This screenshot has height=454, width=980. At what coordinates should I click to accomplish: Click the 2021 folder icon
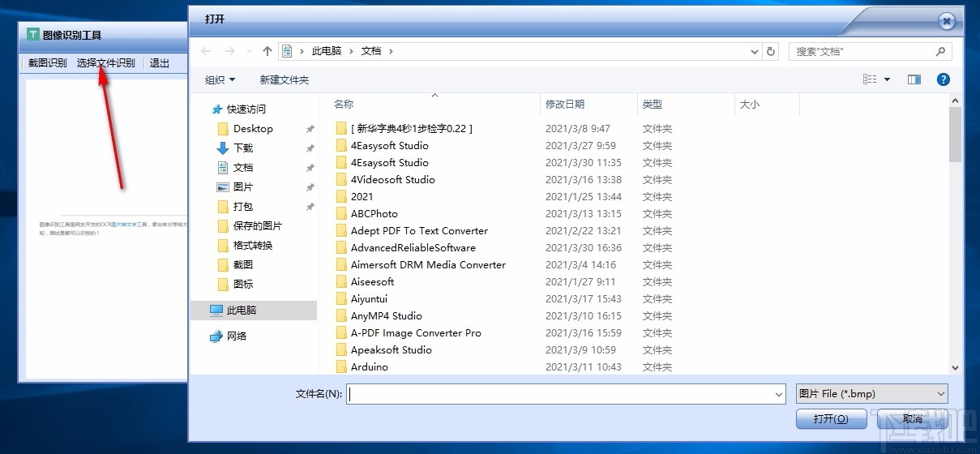tap(341, 197)
